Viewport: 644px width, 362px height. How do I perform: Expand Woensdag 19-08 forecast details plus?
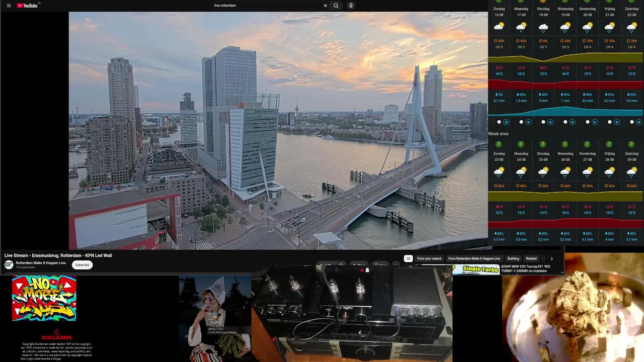click(x=573, y=122)
